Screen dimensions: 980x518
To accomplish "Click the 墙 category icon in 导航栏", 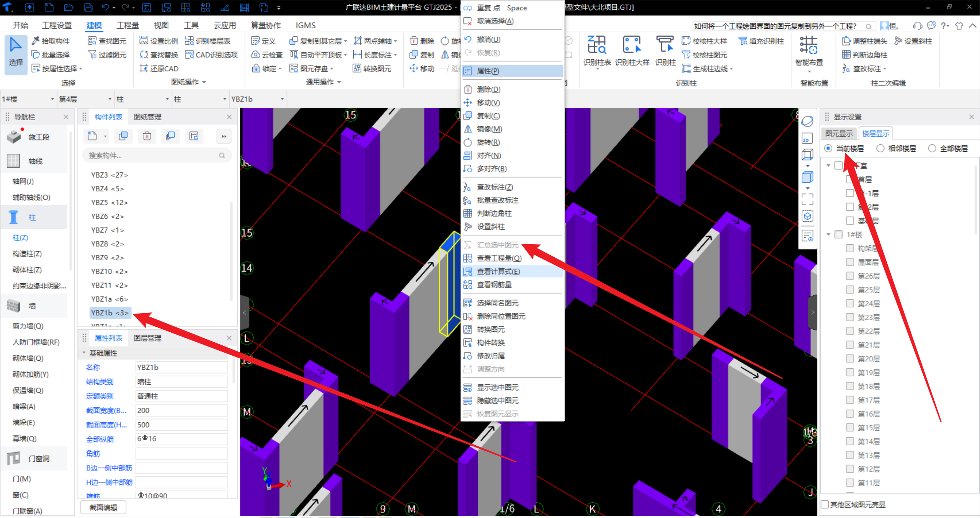I will [x=13, y=306].
